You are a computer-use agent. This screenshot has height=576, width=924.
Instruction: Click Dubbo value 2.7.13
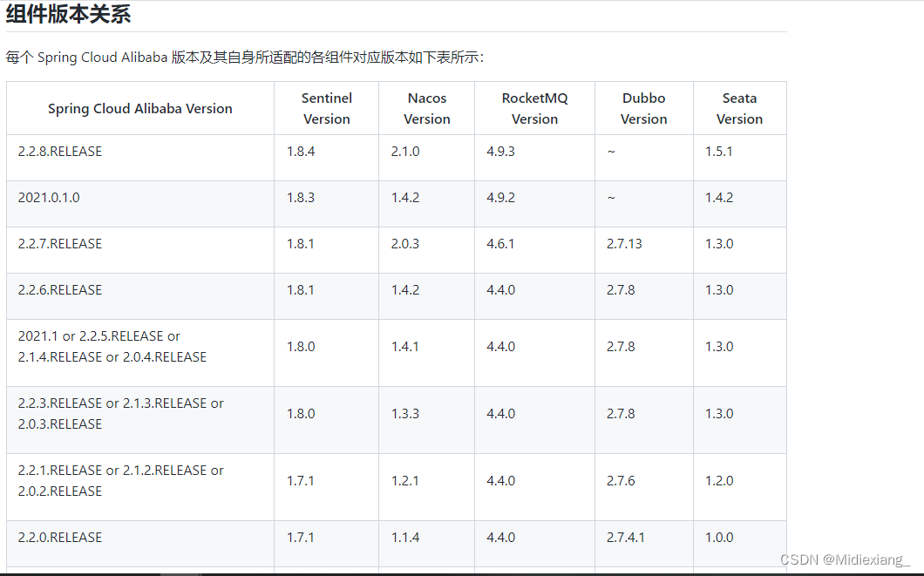pos(625,244)
